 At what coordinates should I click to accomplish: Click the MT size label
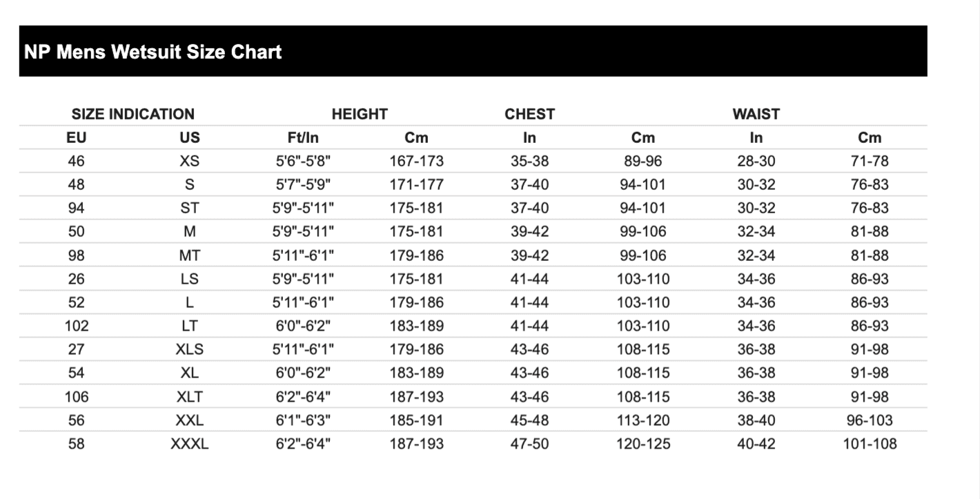pos(189,255)
